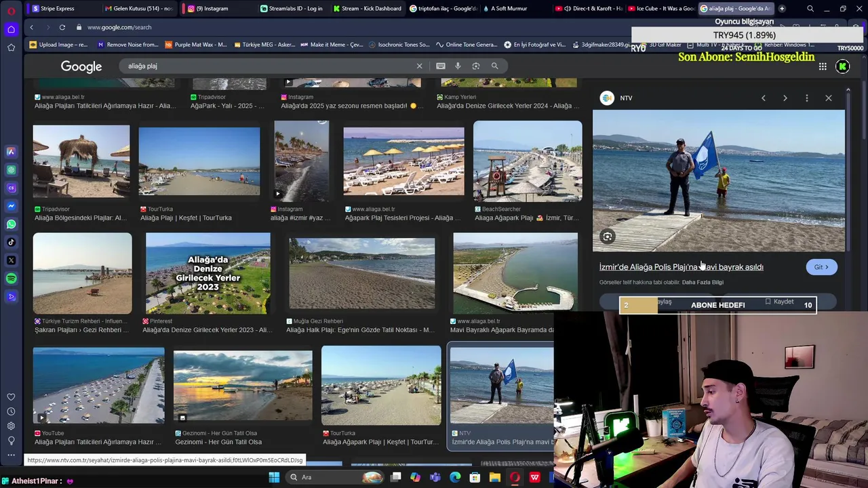Open a new browser tab
868x488 pixels.
click(x=782, y=8)
